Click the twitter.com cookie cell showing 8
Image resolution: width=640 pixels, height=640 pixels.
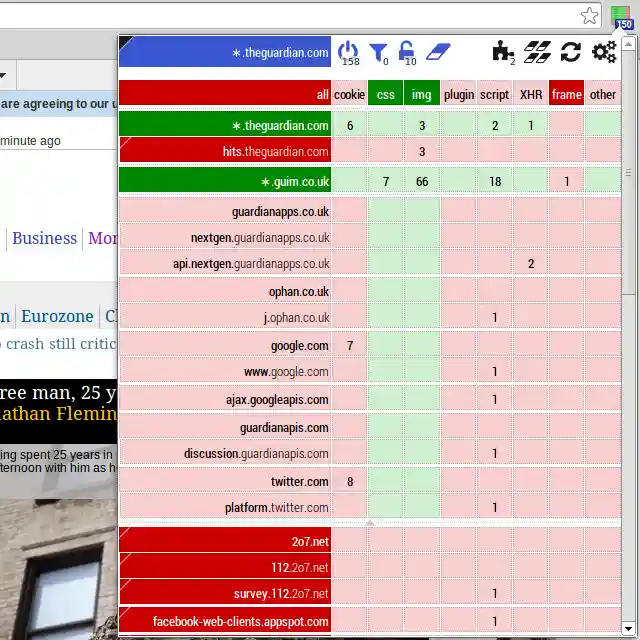349,480
